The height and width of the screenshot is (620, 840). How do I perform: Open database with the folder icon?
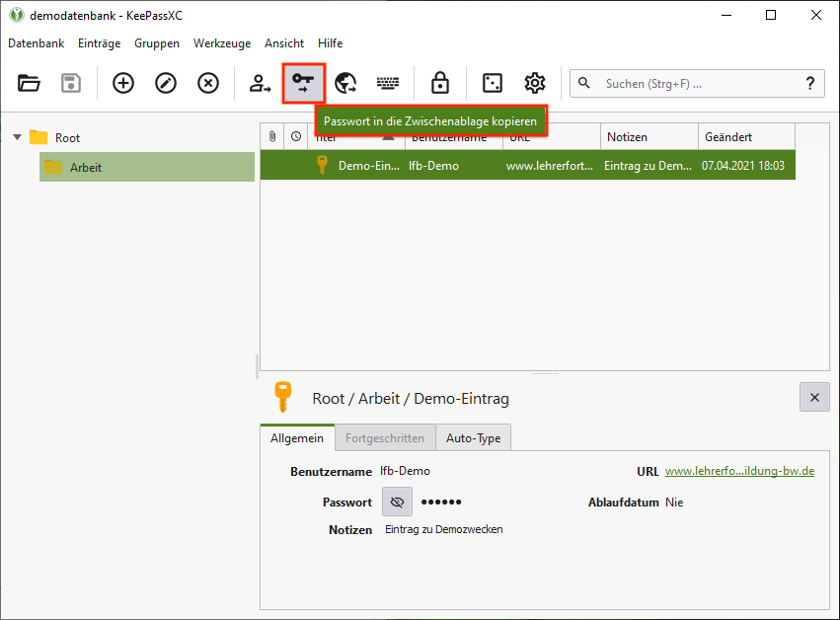(x=29, y=84)
